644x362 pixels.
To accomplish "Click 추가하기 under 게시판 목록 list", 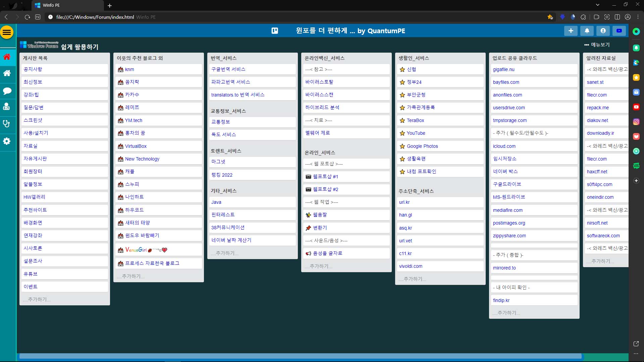I will [x=37, y=299].
